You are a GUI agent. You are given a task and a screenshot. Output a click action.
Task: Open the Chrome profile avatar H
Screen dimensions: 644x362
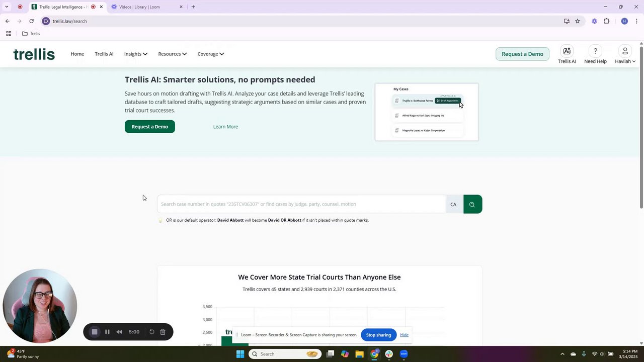pos(624,21)
